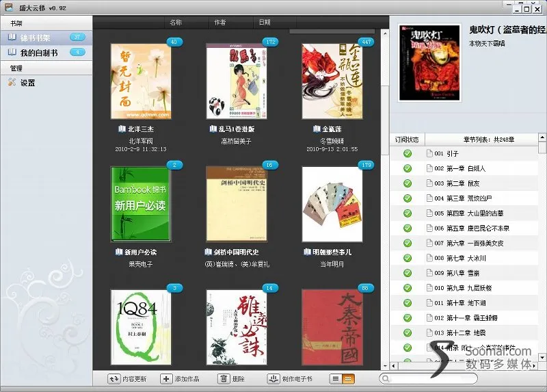Image resolution: width=547 pixels, height=392 pixels.
Task: Click the 40 chapter badge on 北洋三杰
Action: (x=174, y=42)
